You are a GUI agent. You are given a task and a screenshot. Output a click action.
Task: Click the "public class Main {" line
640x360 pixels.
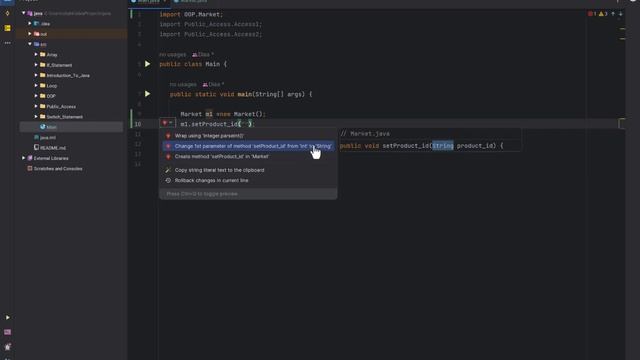(x=193, y=64)
